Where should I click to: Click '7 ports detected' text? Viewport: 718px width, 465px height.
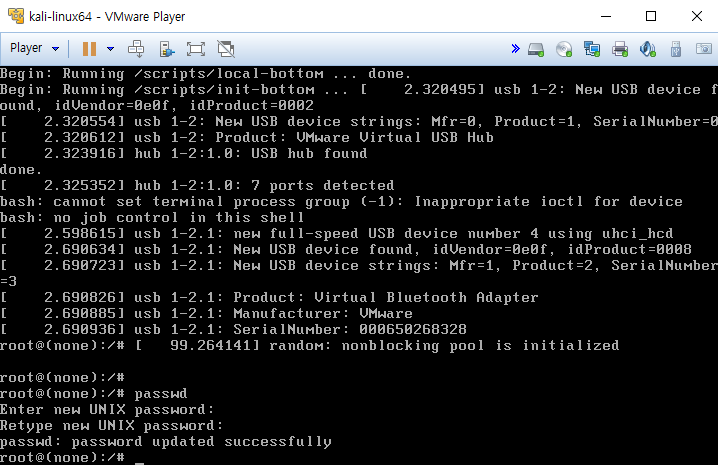(x=322, y=186)
